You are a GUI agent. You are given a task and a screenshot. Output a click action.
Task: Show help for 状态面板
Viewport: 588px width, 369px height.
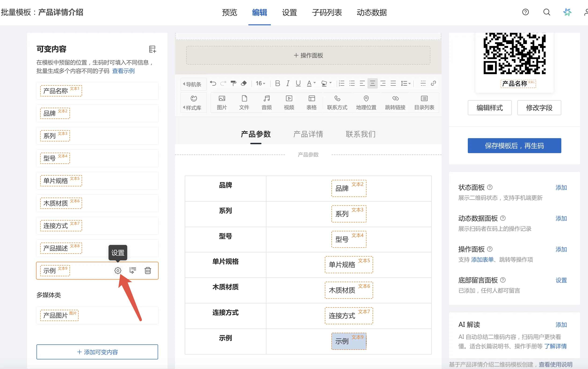click(490, 187)
